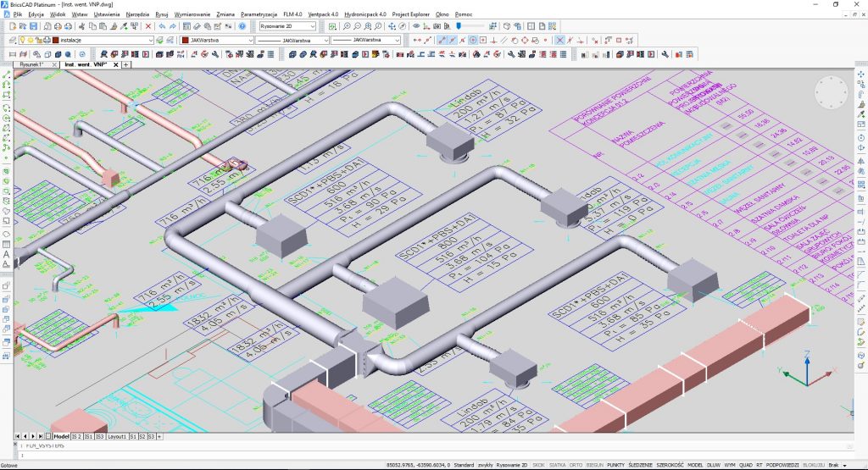Open the Ventpack 4.0 menu
The image size is (868, 470).
tap(323, 15)
